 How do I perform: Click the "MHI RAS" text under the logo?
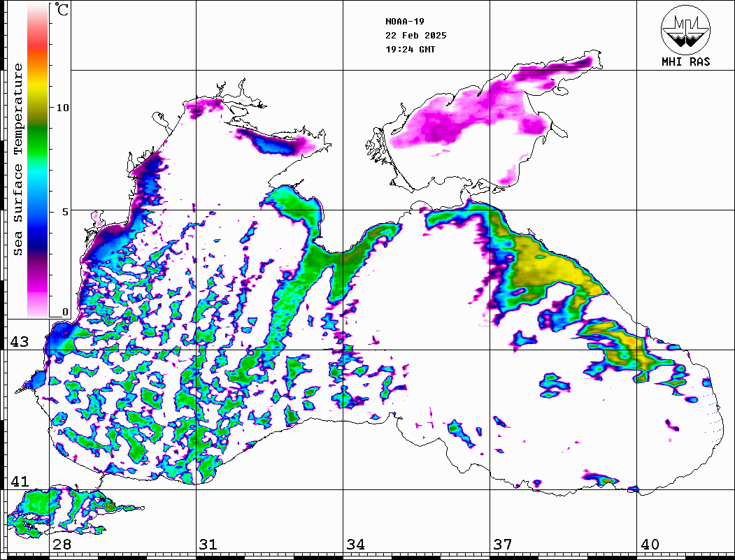click(x=685, y=62)
